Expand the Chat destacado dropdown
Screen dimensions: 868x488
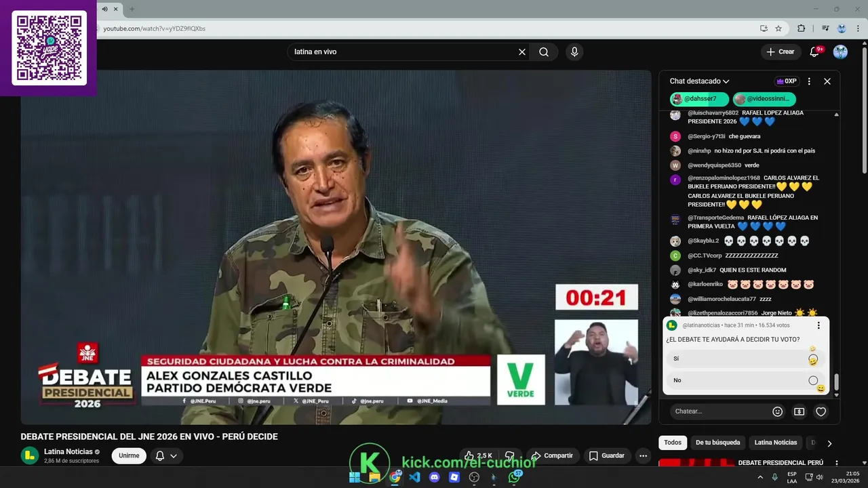point(699,81)
